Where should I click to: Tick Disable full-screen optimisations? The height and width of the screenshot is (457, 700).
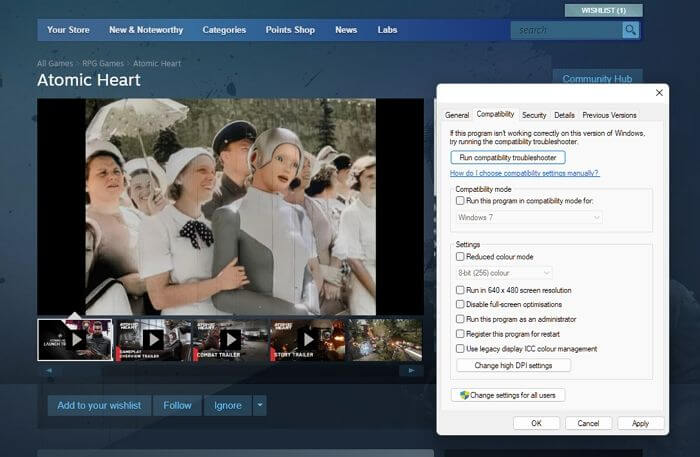460,304
